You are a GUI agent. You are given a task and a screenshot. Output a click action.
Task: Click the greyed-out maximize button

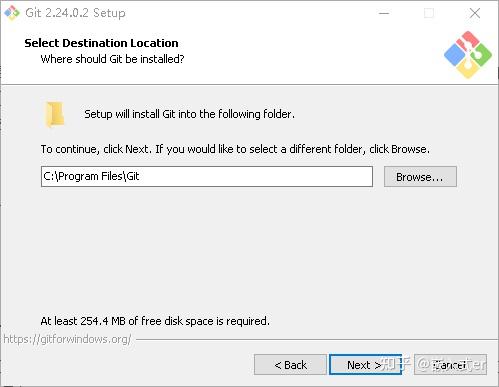click(x=429, y=13)
